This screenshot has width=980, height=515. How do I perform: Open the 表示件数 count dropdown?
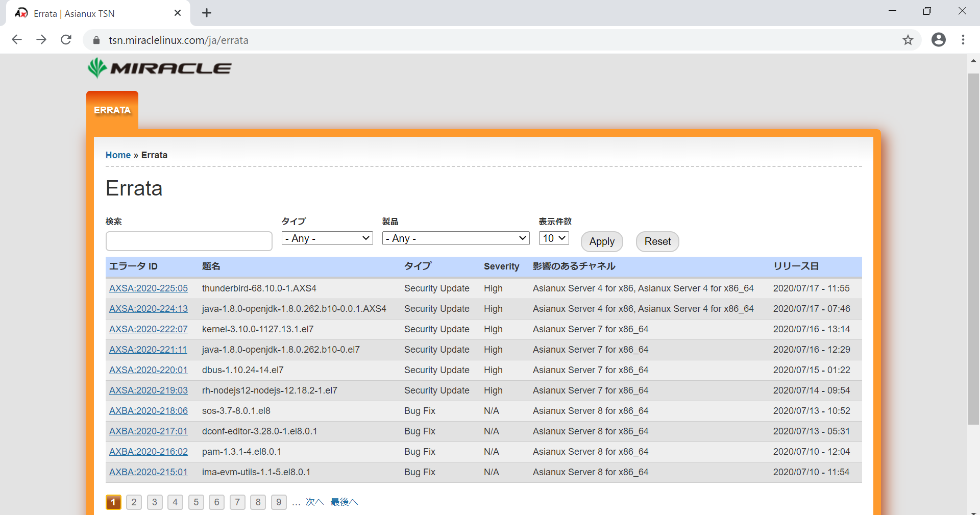[554, 238]
